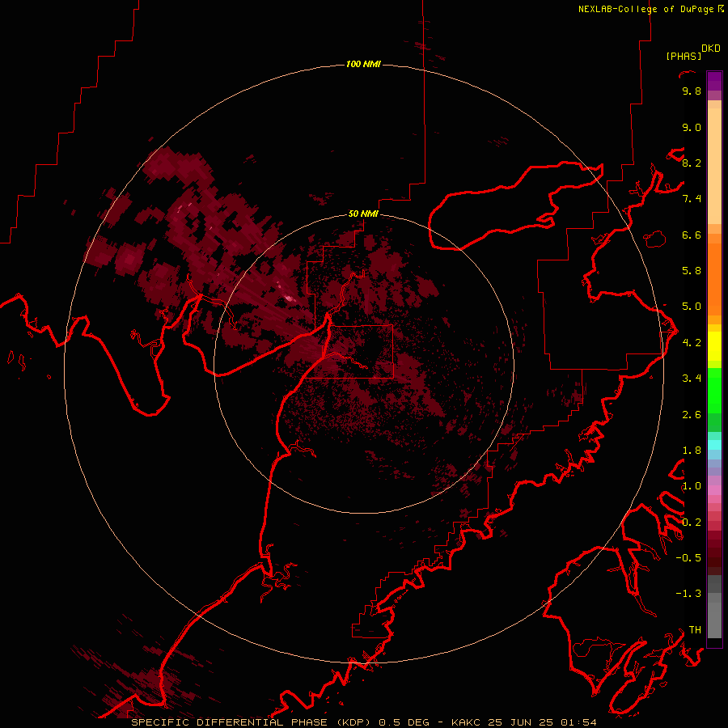The width and height of the screenshot is (728, 728).
Task: Select the "9.0" color scale value
Action: pos(692,127)
